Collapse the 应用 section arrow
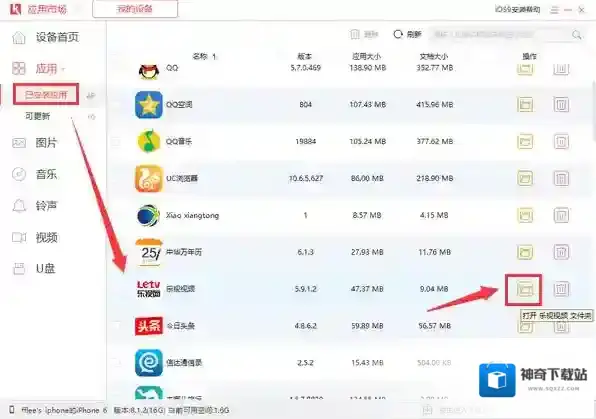596x419 pixels. 63,69
